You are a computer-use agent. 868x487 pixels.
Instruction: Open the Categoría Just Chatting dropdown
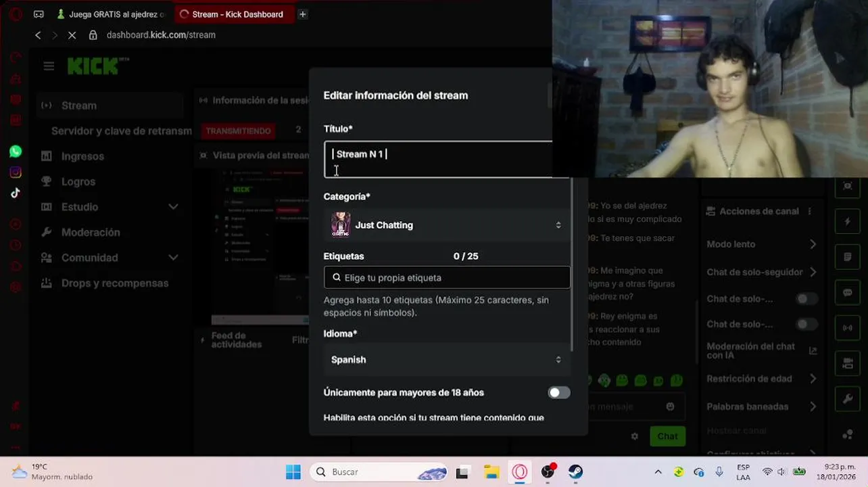pos(447,225)
